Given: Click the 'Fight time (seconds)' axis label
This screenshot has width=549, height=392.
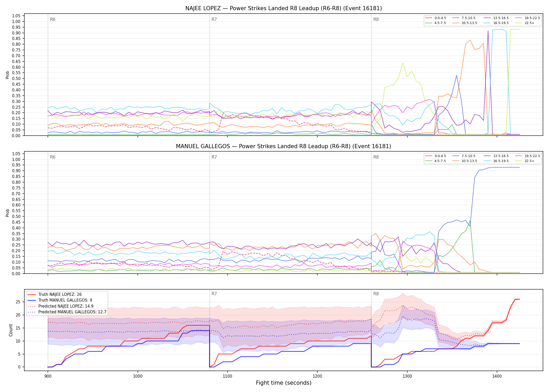Looking at the screenshot, I should click(x=284, y=383).
